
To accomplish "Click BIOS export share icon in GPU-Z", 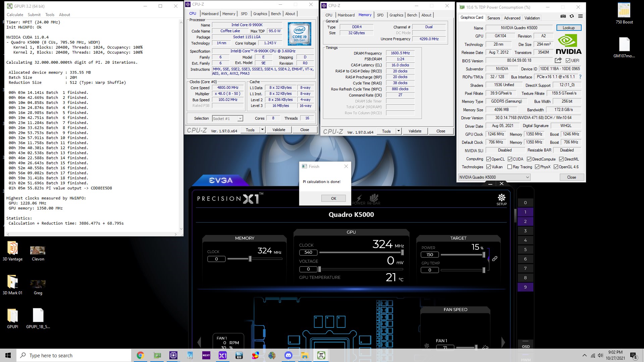I will [558, 60].
